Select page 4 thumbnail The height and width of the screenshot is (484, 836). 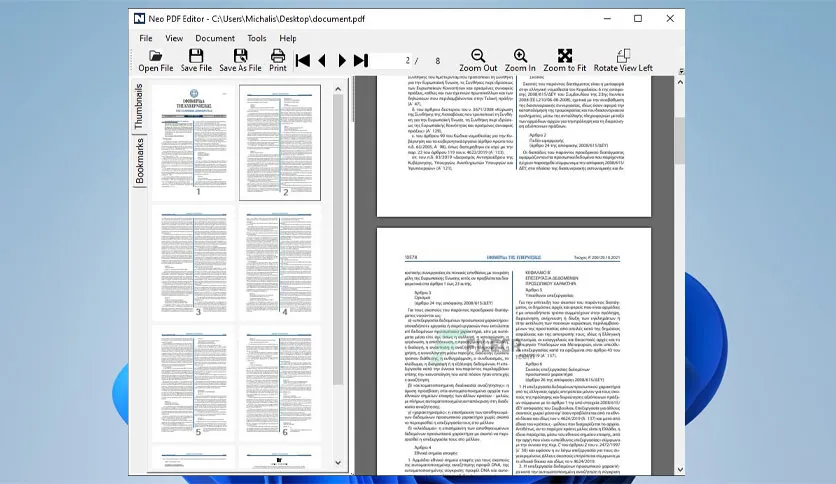coord(280,263)
